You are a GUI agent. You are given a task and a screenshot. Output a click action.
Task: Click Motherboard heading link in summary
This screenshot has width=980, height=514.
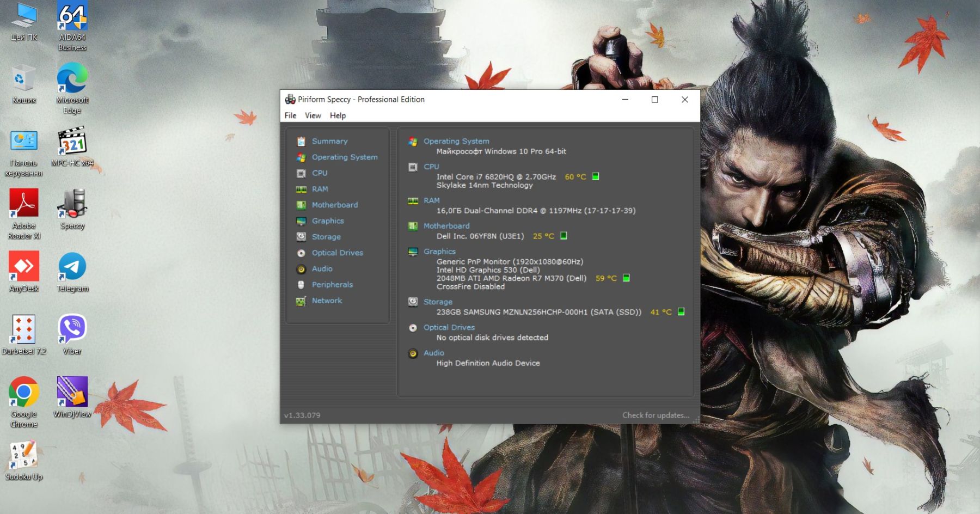click(x=446, y=226)
